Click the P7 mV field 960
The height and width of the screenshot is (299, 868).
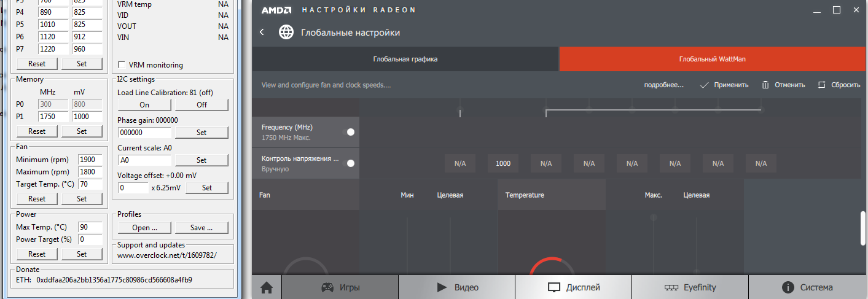click(87, 49)
